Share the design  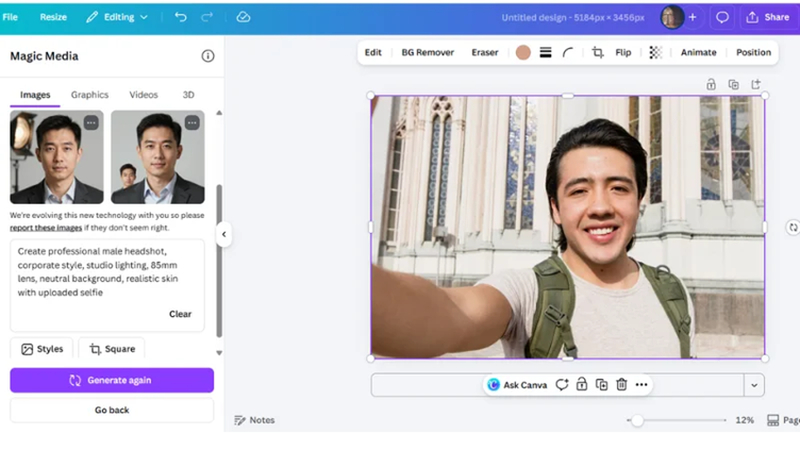point(768,17)
